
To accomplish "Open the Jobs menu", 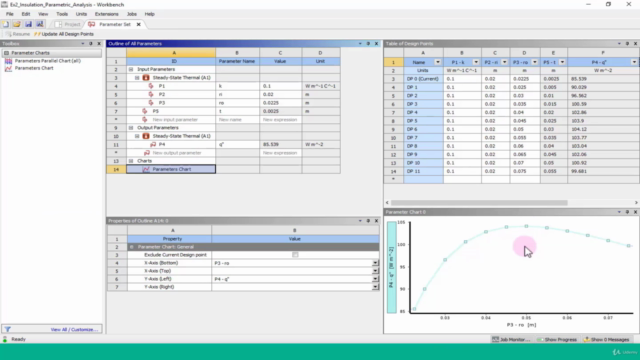I will (x=131, y=14).
